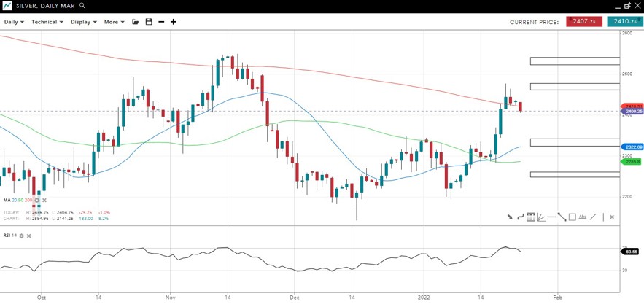Image resolution: width=644 pixels, height=307 pixels.
Task: Click the open folder icon in toolbar
Action: (136, 22)
